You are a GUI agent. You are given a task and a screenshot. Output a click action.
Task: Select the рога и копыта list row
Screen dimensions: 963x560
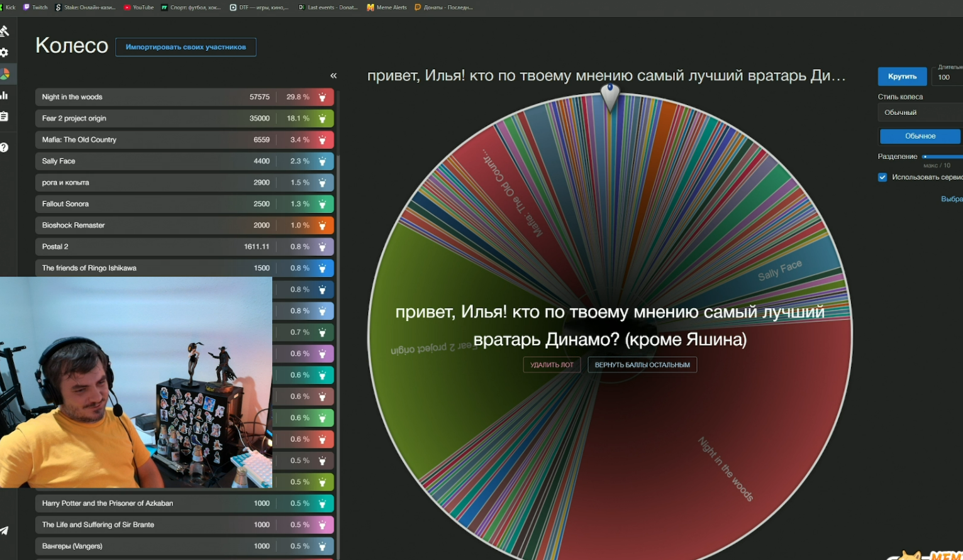(184, 182)
